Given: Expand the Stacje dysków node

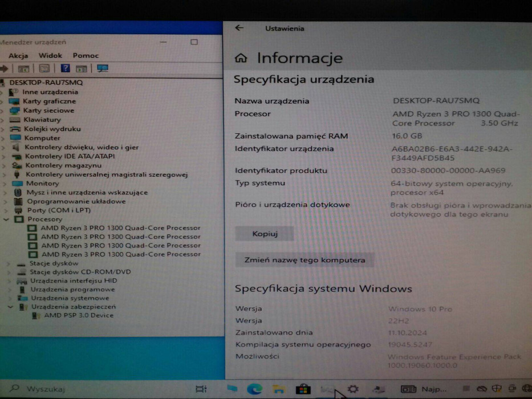Looking at the screenshot, I should pos(9,263).
